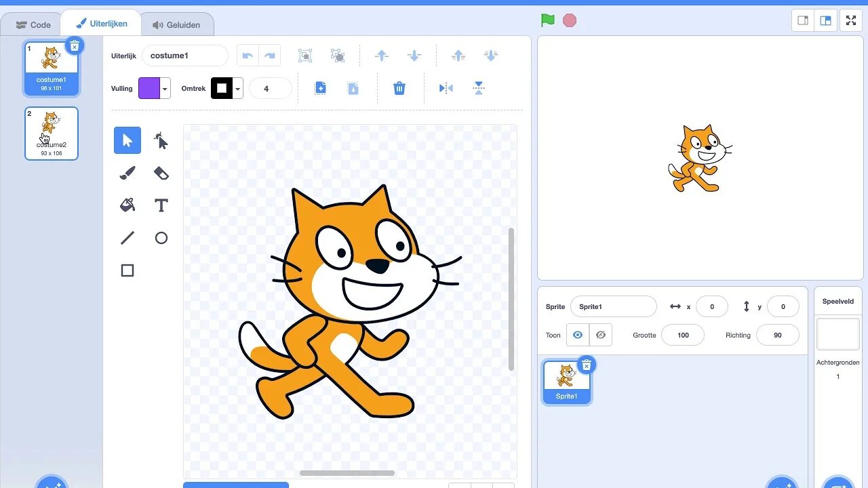Delete Sprite1 using its trash badge
The height and width of the screenshot is (488, 868).
[587, 365]
